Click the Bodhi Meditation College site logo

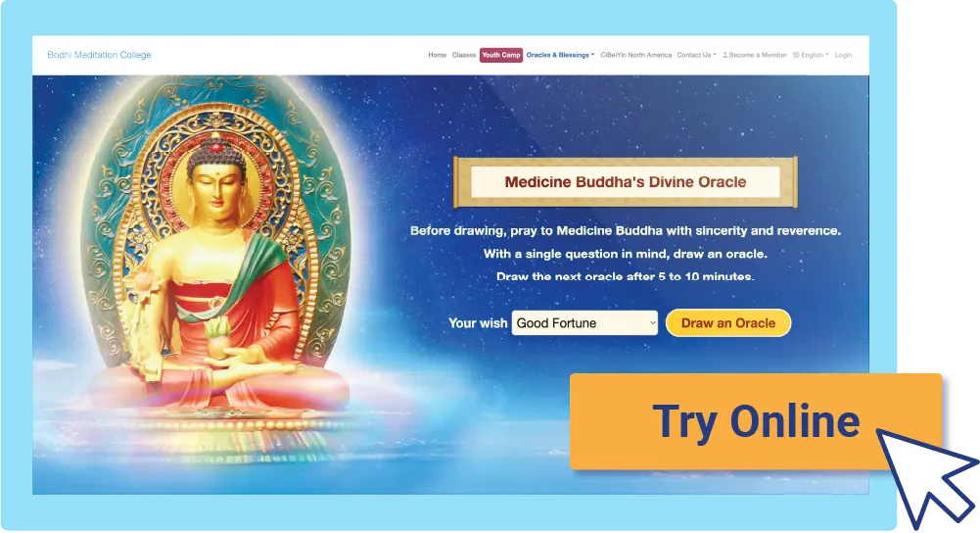coord(100,55)
